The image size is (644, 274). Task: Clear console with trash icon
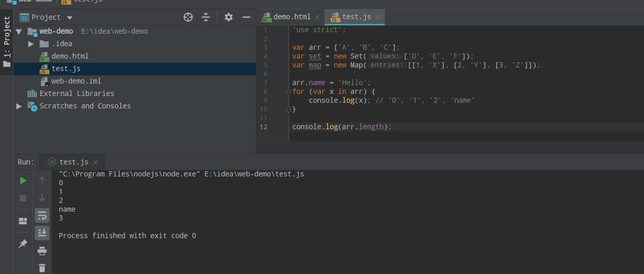[42, 268]
